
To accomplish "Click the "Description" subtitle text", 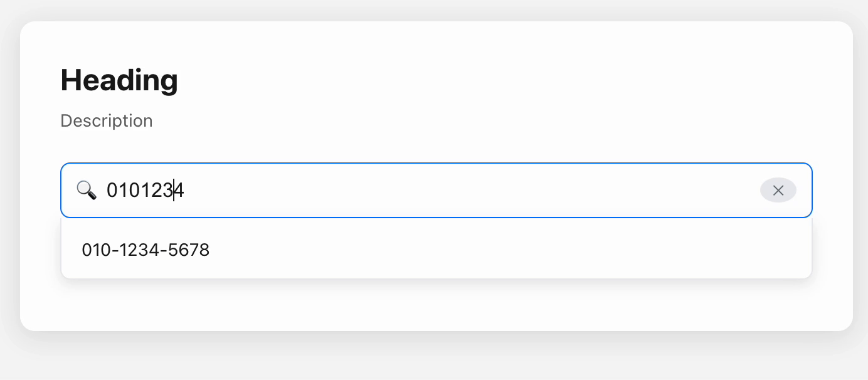I will (107, 120).
